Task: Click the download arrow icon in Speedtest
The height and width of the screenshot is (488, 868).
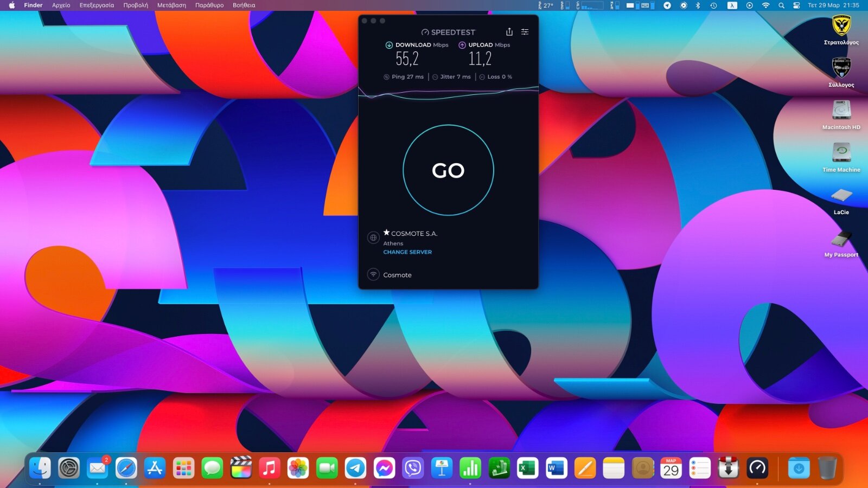Action: (x=389, y=45)
